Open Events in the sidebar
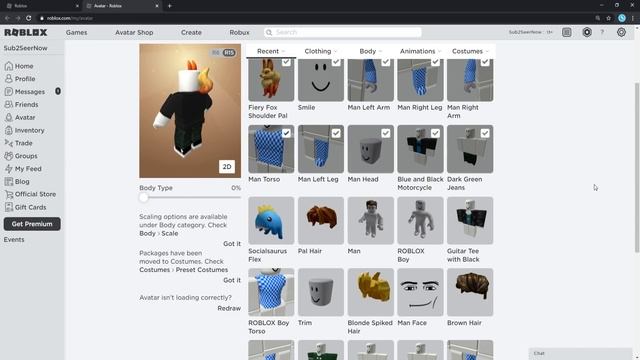 [x=14, y=240]
